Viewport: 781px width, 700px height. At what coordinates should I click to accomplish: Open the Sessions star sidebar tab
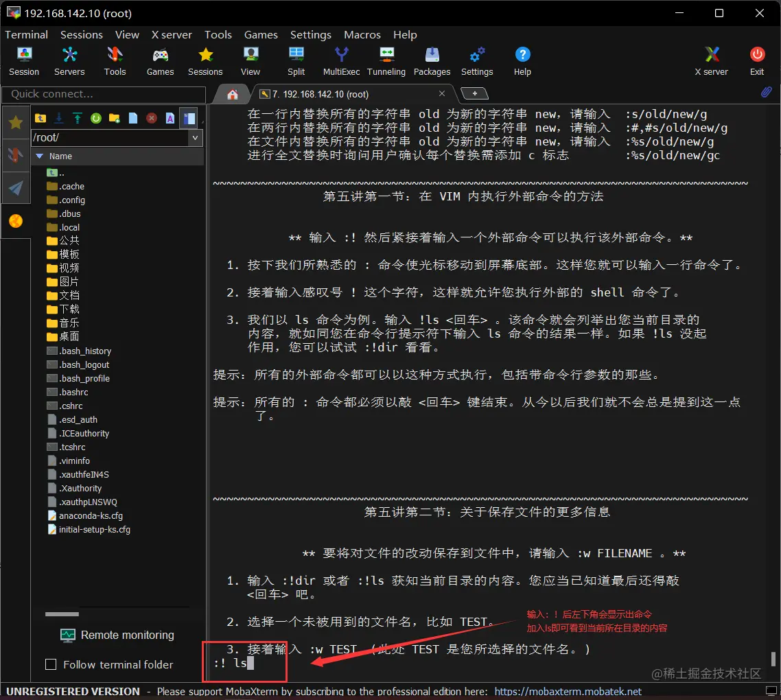click(x=16, y=122)
